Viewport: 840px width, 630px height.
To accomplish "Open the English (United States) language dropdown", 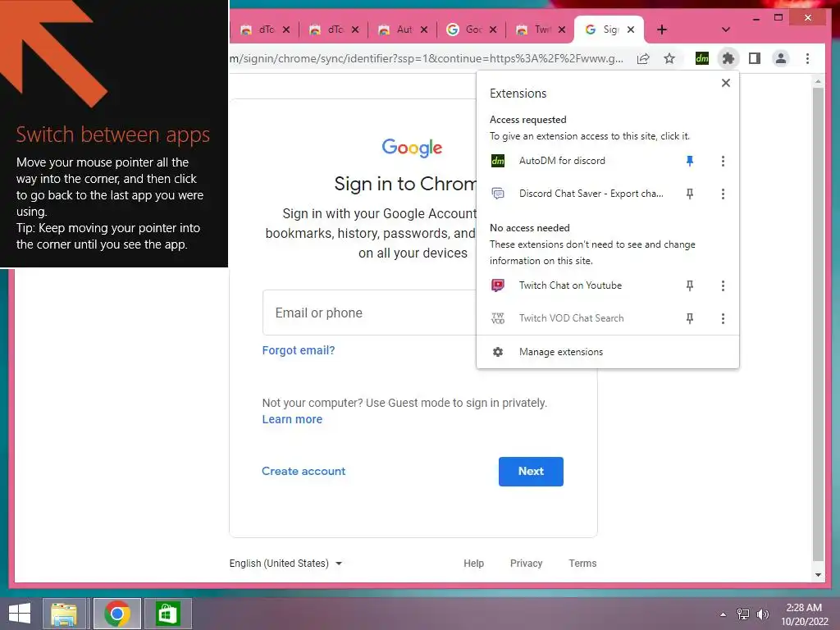I will (x=285, y=563).
